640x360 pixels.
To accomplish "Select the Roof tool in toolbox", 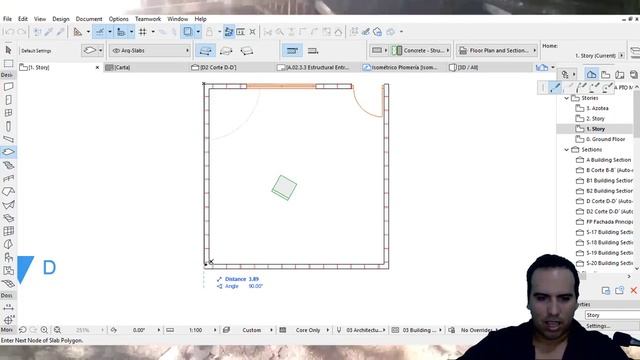I will 8,191.
